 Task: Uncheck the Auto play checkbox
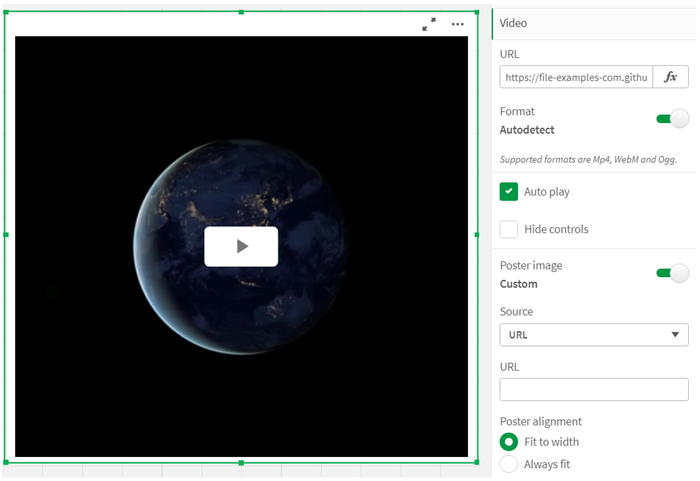[x=509, y=191]
